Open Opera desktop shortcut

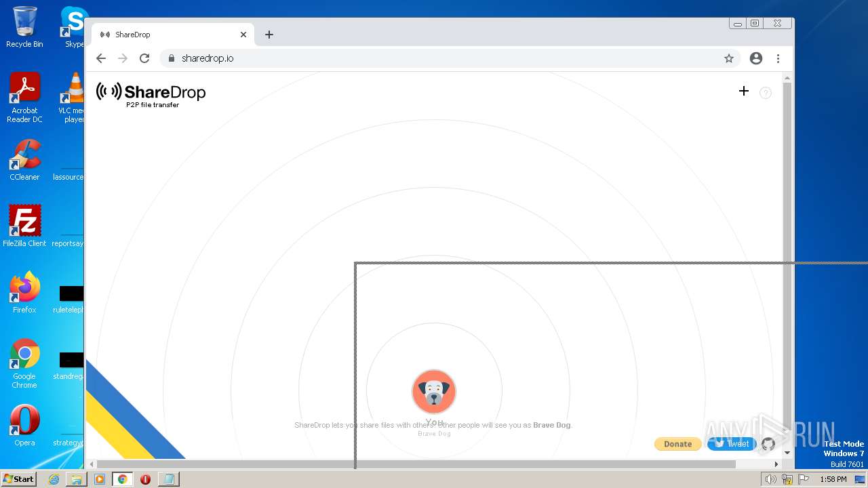(24, 426)
